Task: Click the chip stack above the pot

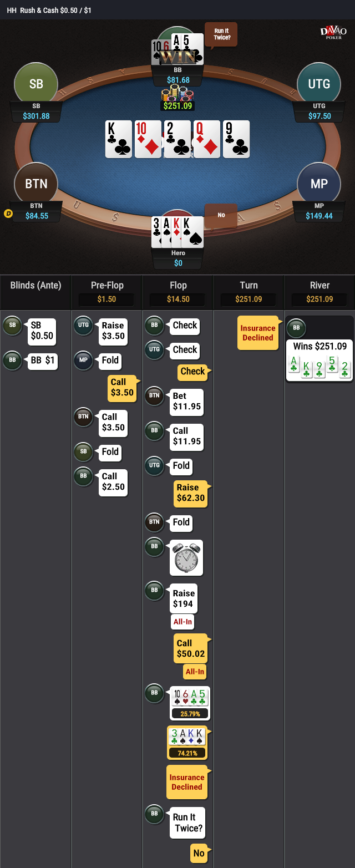Action: point(177,93)
